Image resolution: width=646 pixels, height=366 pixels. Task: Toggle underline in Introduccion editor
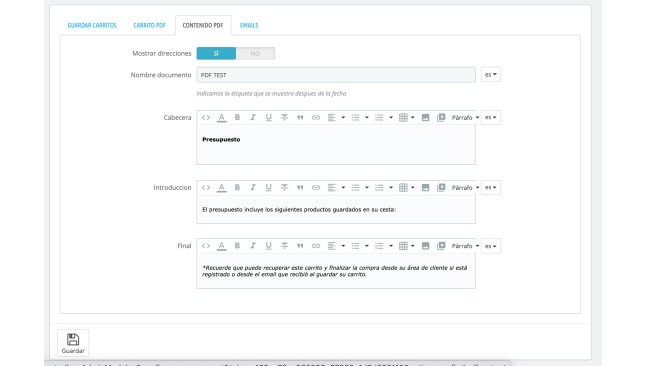(x=269, y=188)
